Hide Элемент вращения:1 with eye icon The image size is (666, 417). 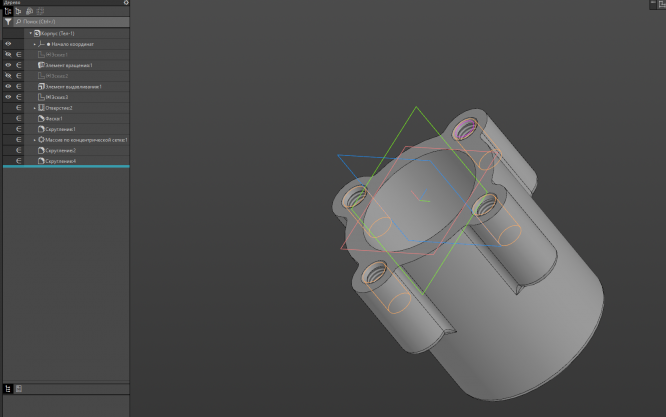point(7,65)
